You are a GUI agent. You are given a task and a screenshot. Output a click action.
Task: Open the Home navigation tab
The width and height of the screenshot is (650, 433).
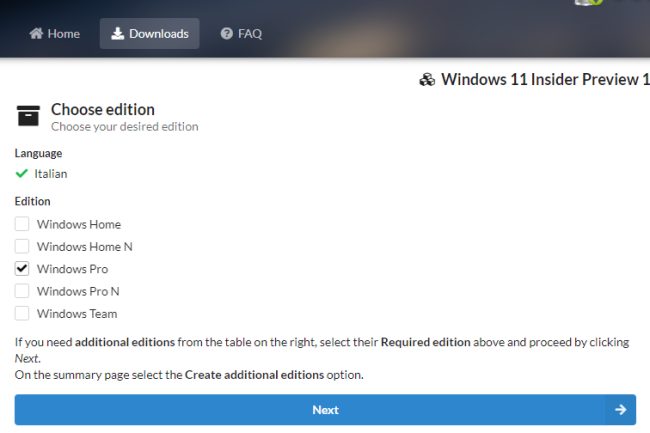pyautogui.click(x=54, y=34)
